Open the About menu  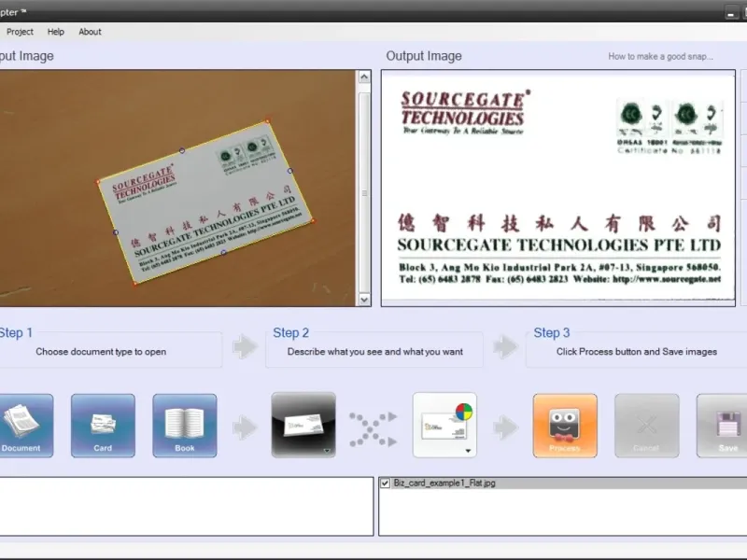90,32
